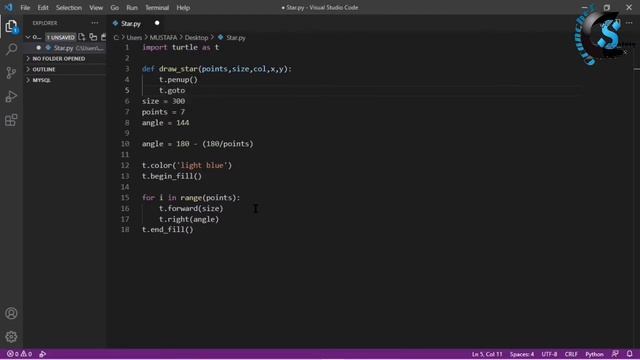The image size is (640, 360).
Task: Open editor more actions ellipsis
Action: [x=629, y=23]
